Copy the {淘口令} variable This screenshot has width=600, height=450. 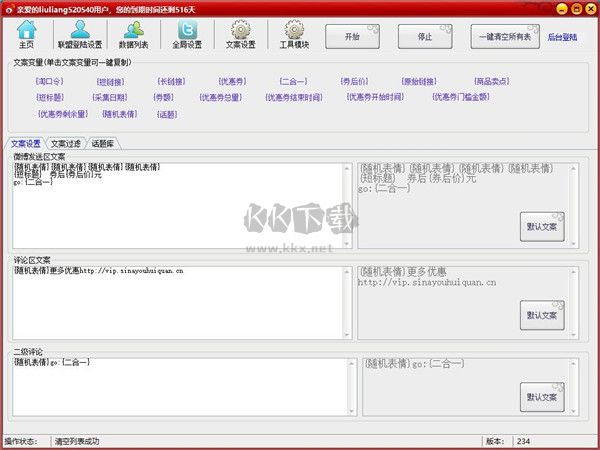point(49,81)
